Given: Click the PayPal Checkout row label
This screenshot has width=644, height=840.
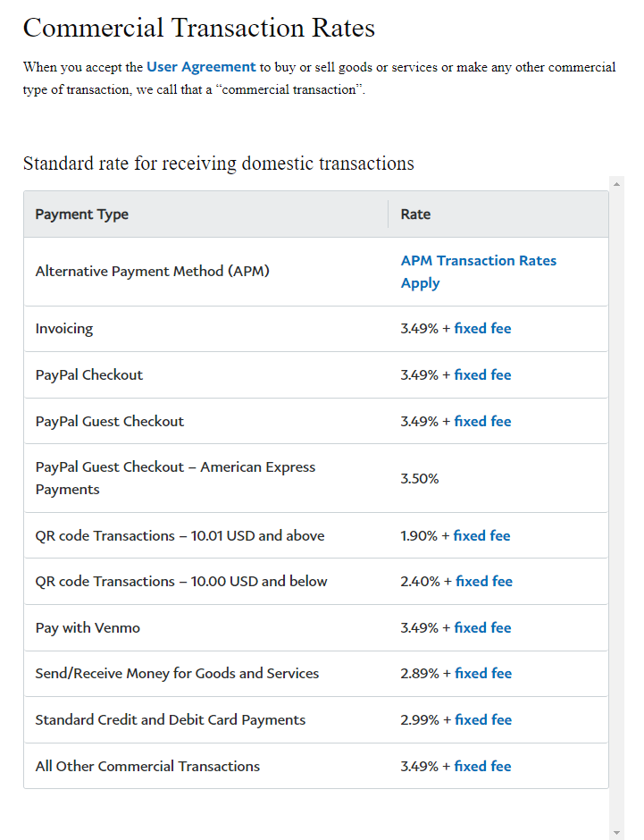Looking at the screenshot, I should pyautogui.click(x=88, y=375).
